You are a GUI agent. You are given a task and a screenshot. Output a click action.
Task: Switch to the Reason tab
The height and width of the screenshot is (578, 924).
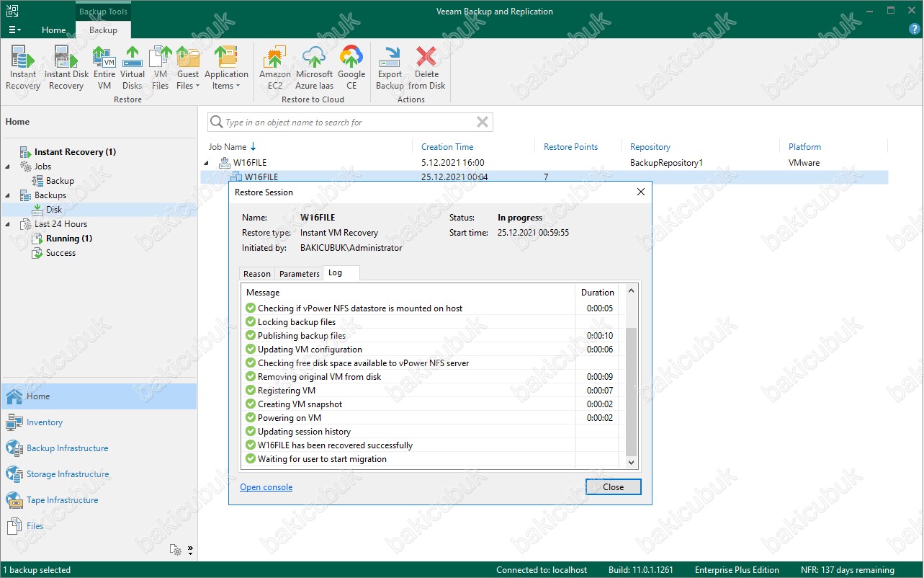coord(257,274)
